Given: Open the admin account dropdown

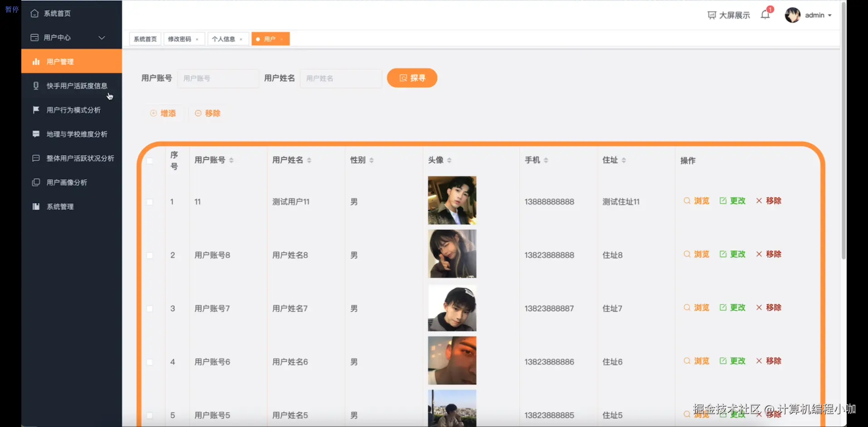Looking at the screenshot, I should [x=818, y=15].
